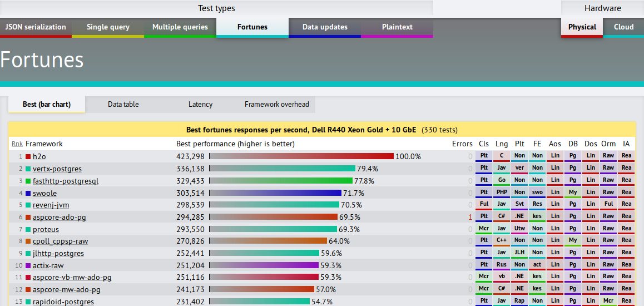This screenshot has height=306, width=644.
Task: Click the Mcr ORM tag for rapidoid-postgres
Action: tap(608, 301)
